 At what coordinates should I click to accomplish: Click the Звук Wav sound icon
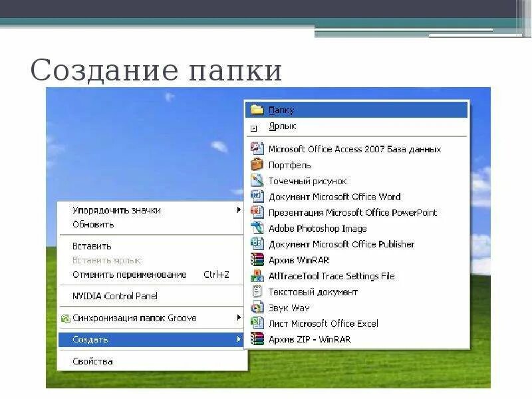(x=257, y=307)
